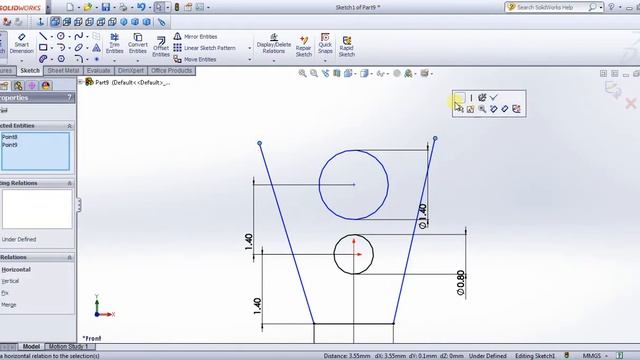Add a Vertical relation
The height and width of the screenshot is (360, 640).
10,281
